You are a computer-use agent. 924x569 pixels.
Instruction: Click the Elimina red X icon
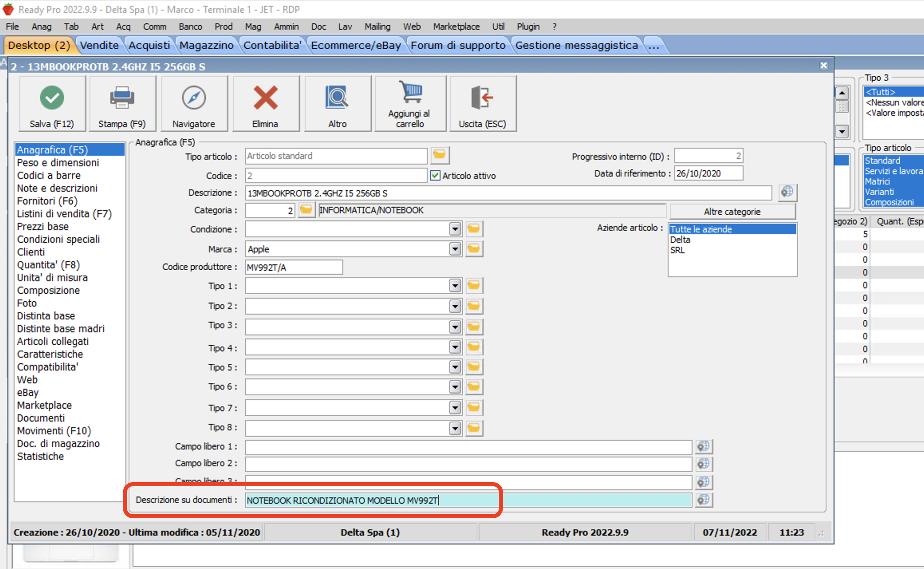click(x=265, y=98)
